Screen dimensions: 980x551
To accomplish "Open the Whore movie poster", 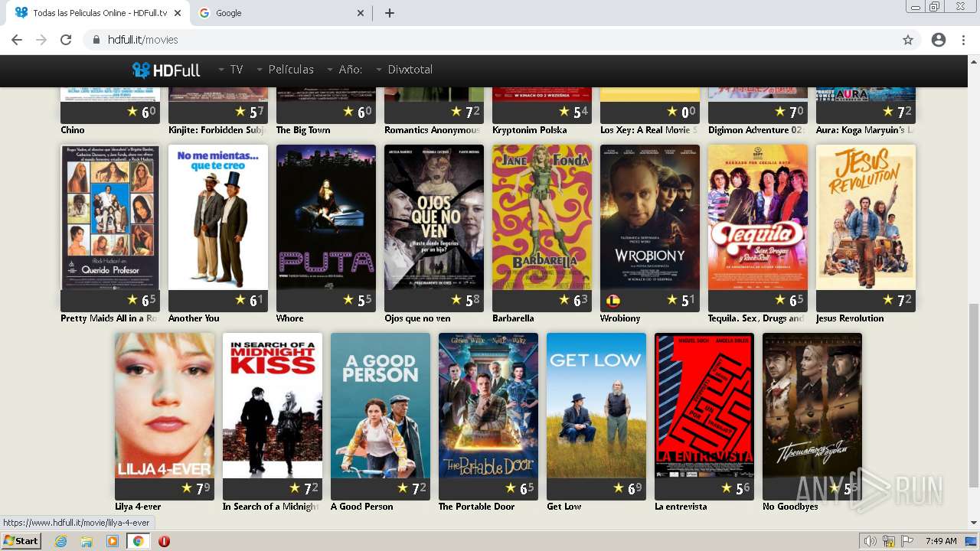I will click(326, 217).
